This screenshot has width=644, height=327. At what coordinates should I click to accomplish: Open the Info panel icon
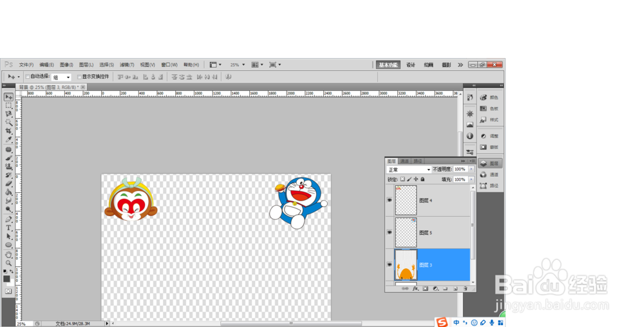click(x=470, y=136)
